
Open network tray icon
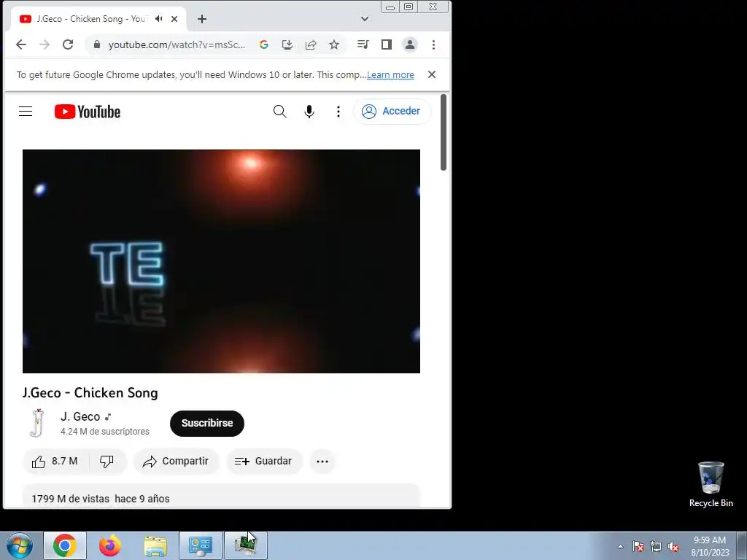[x=656, y=546]
